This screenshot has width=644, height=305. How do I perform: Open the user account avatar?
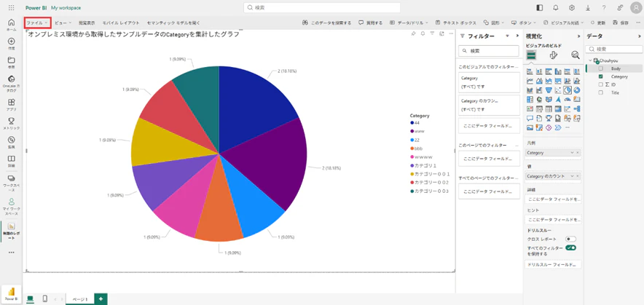(x=635, y=8)
